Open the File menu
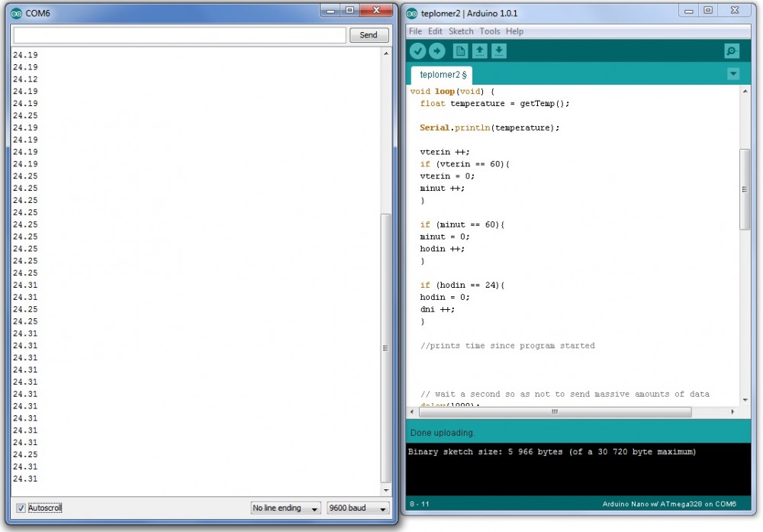This screenshot has width=763, height=532. click(415, 31)
